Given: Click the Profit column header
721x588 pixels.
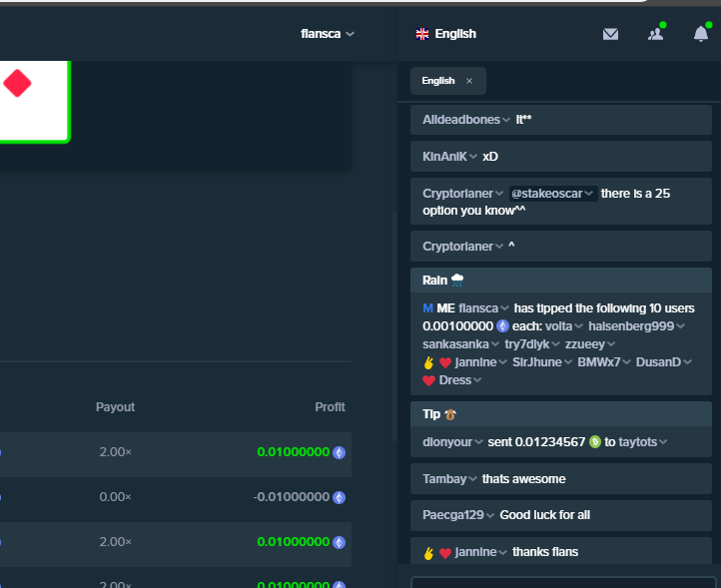Looking at the screenshot, I should click(x=330, y=407).
